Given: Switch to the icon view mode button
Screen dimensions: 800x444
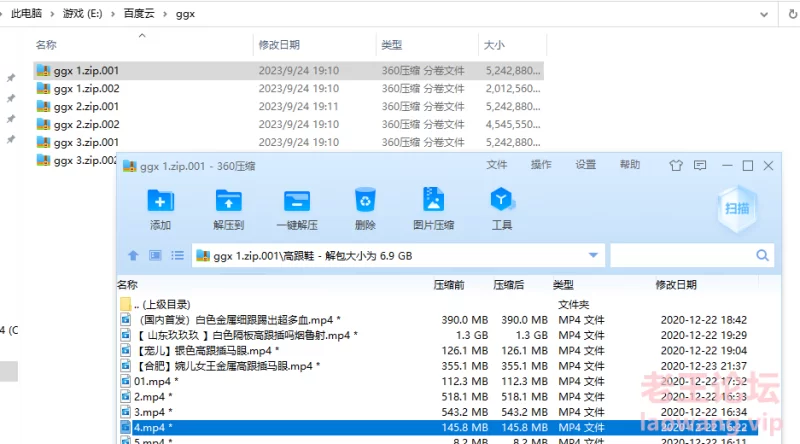Looking at the screenshot, I should click(155, 255).
